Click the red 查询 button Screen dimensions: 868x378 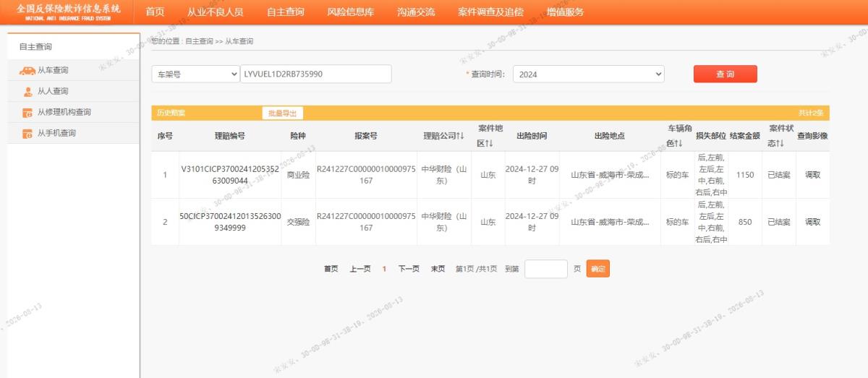[x=725, y=74]
